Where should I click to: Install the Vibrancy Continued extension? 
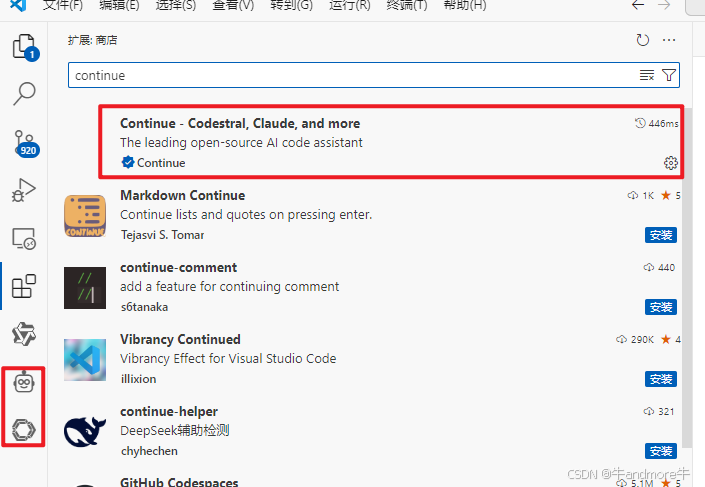(x=660, y=379)
